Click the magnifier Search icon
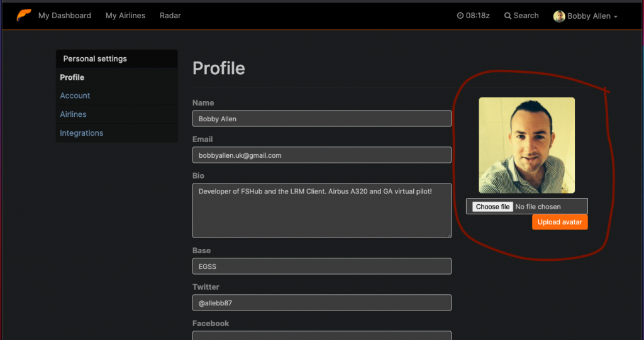This screenshot has width=644, height=340. [x=508, y=16]
